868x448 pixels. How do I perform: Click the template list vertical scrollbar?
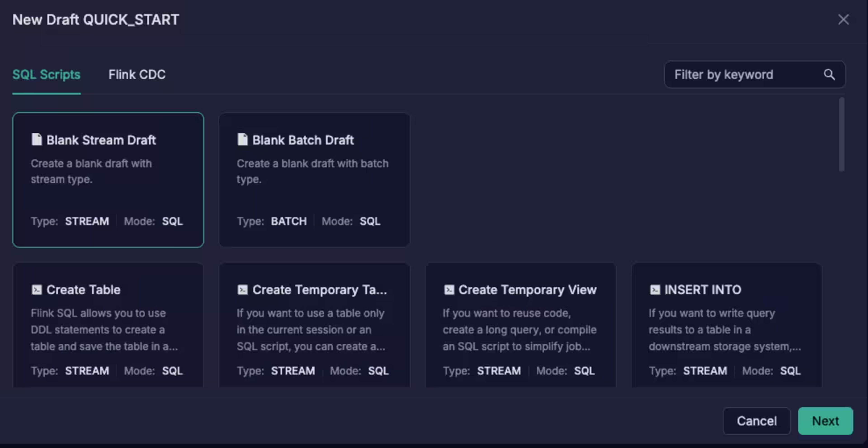click(x=841, y=135)
